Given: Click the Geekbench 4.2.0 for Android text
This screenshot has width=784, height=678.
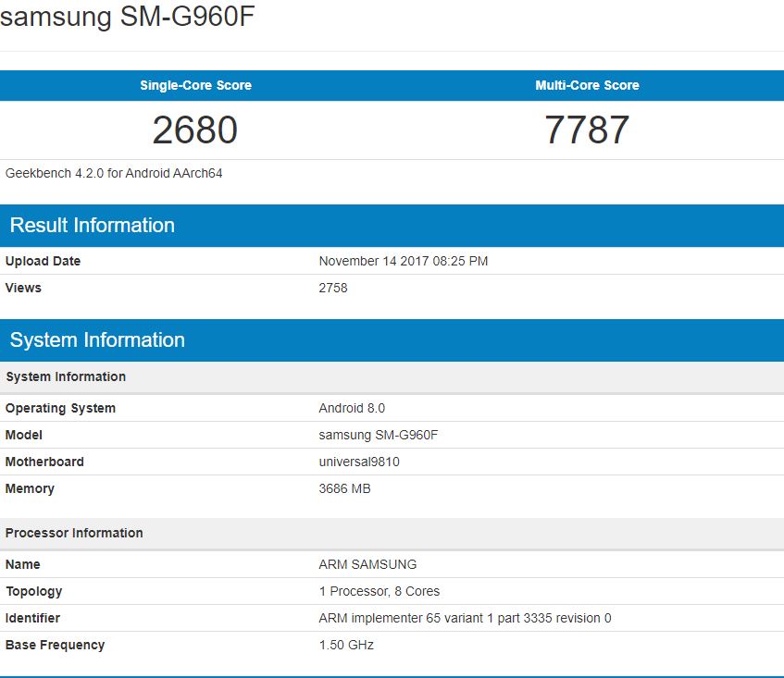Looking at the screenshot, I should pyautogui.click(x=114, y=173).
